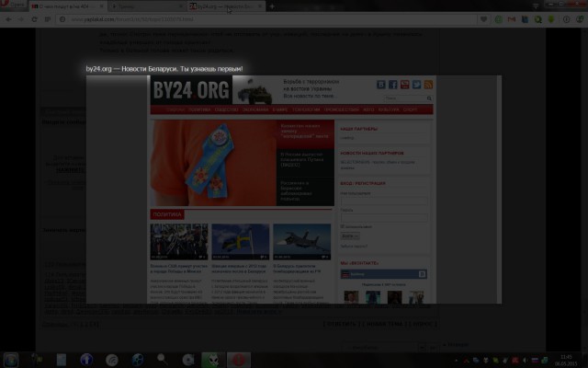The width and height of the screenshot is (588, 368).
Task: Open the ПРОИСШЕСТВИЯ navigation menu item
Action: coord(341,109)
